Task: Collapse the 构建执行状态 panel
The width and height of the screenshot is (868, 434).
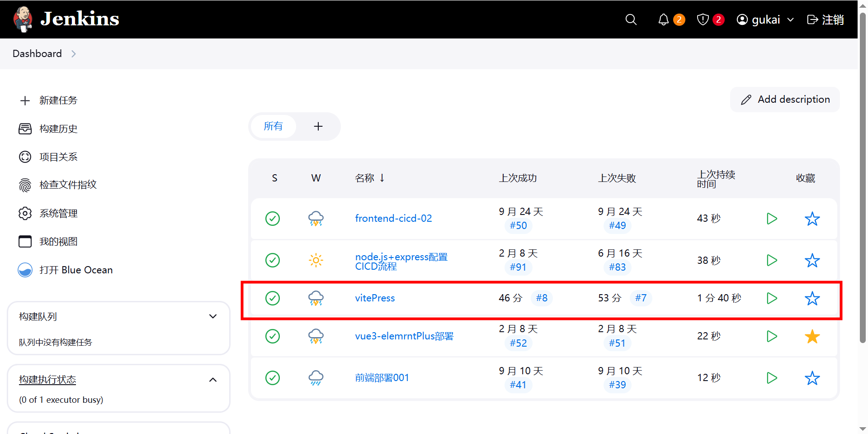Action: [213, 380]
